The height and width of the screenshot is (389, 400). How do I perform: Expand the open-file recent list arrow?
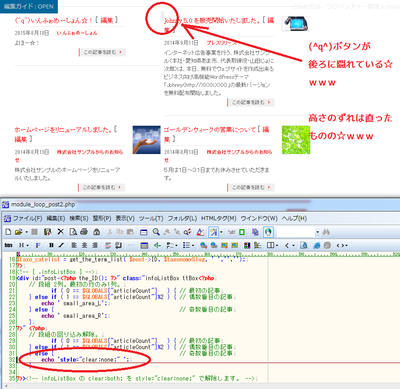pos(26,232)
